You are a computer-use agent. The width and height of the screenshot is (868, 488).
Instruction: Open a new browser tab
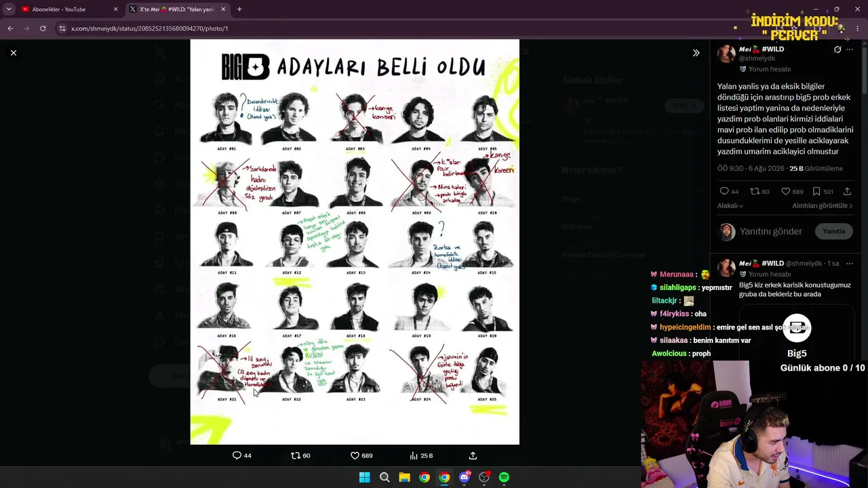tap(239, 9)
